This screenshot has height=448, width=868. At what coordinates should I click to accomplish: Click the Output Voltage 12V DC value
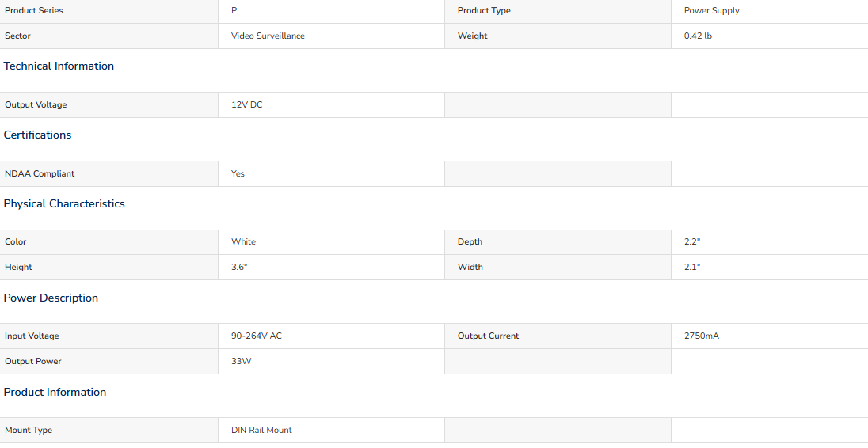pyautogui.click(x=247, y=104)
